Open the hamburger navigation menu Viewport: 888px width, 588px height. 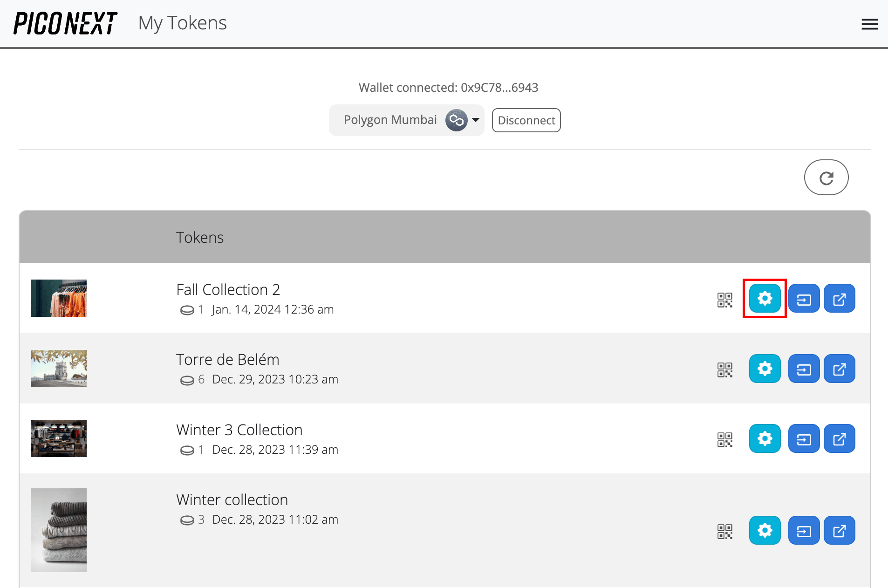point(869,24)
